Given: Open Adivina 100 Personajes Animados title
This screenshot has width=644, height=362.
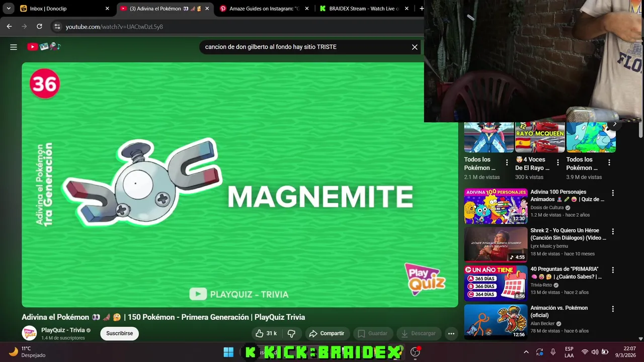Looking at the screenshot, I should click(x=567, y=196).
